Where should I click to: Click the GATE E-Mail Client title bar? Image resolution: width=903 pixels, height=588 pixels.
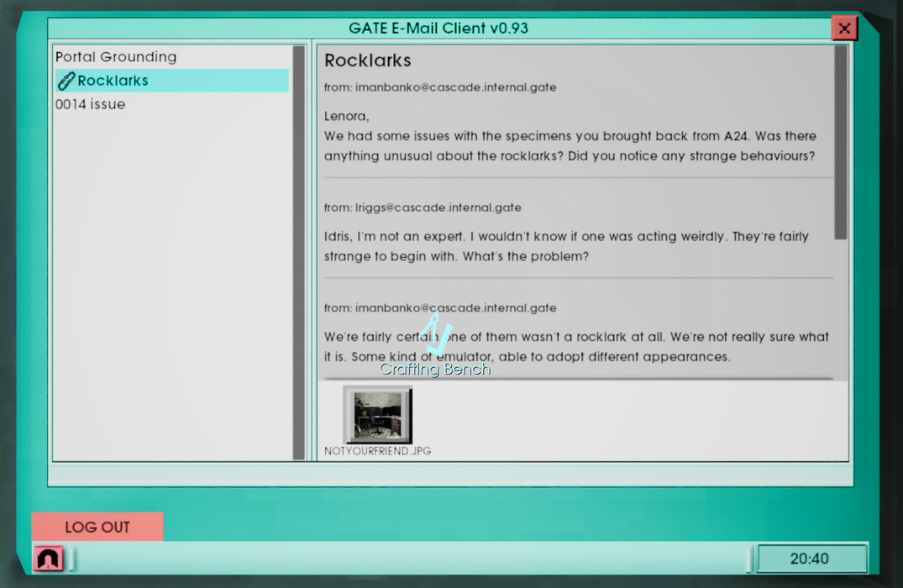[438, 28]
